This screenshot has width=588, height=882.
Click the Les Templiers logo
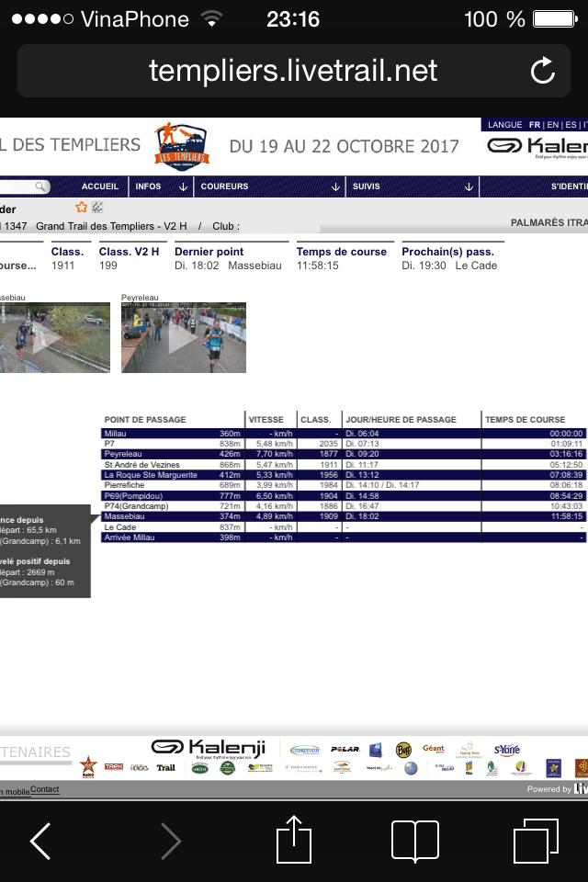pos(182,145)
